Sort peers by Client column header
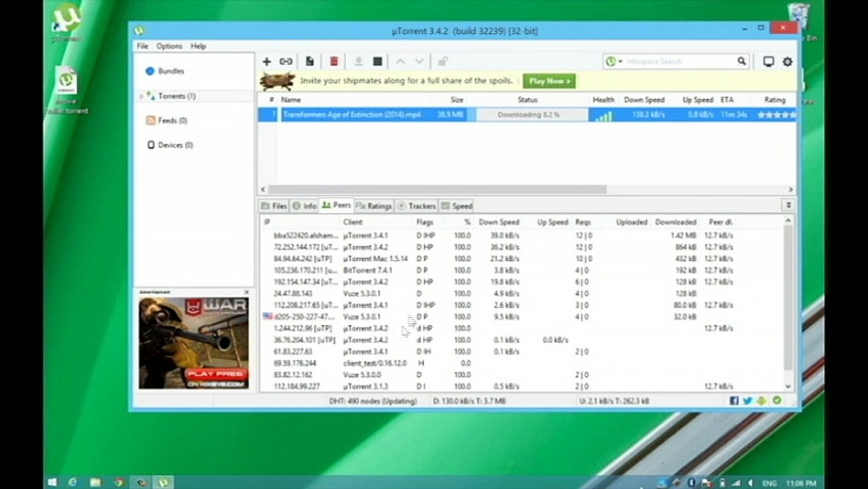This screenshot has height=489, width=868. [x=353, y=222]
